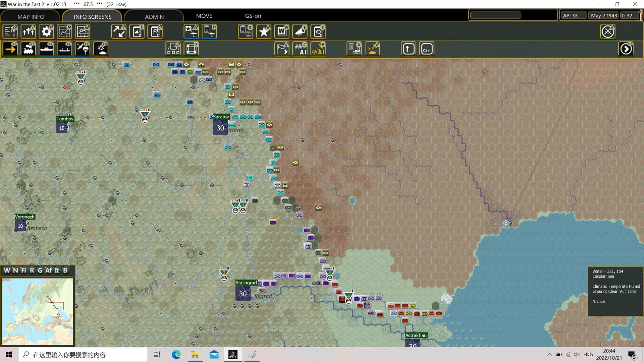Open the Preferences gear icon
The image size is (644, 362).
point(46,32)
